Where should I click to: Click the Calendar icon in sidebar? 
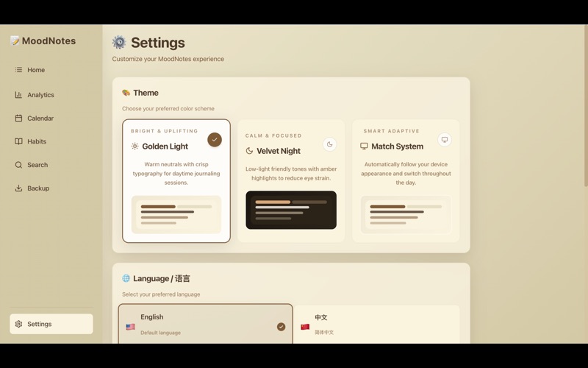pyautogui.click(x=18, y=118)
